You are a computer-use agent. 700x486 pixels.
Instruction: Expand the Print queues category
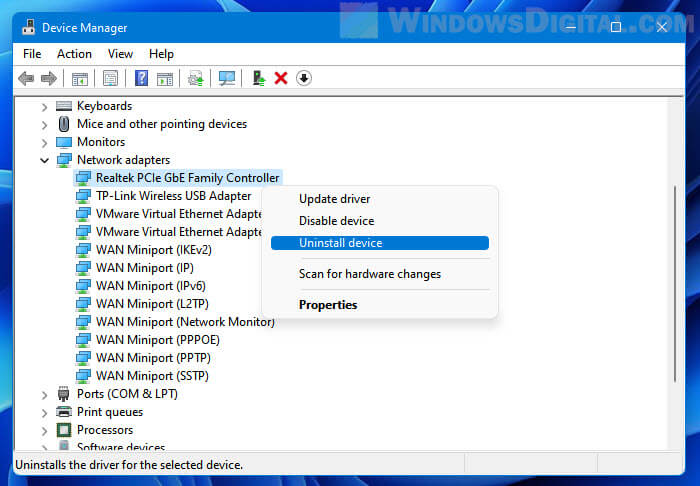(x=44, y=413)
